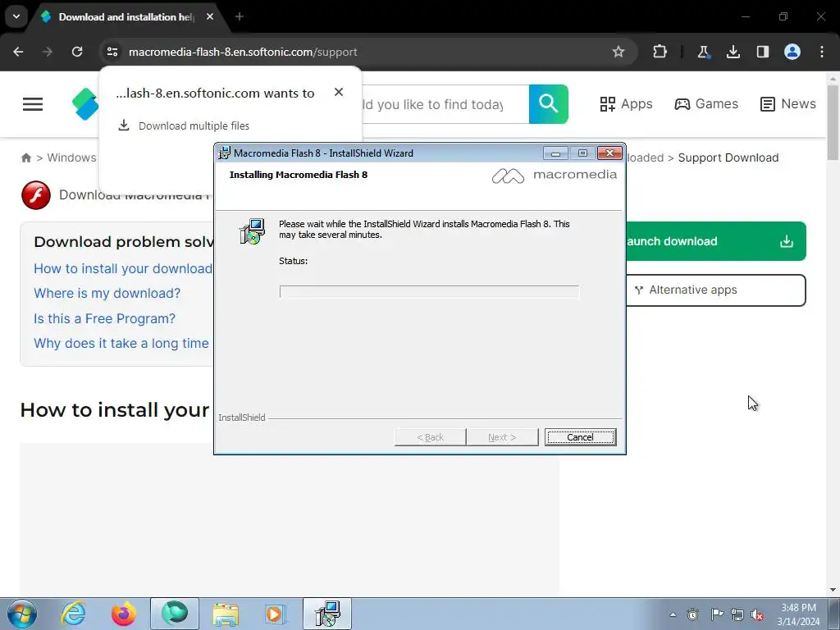Screen dimensions: 840x630
Task: Click the installer icon in wizard title bar
Action: click(225, 153)
